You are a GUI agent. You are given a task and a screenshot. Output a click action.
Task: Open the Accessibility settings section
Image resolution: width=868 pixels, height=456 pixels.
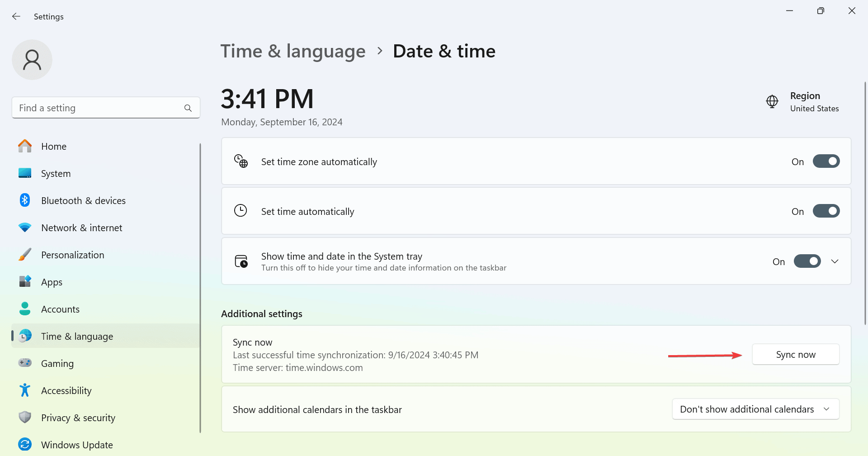(66, 391)
